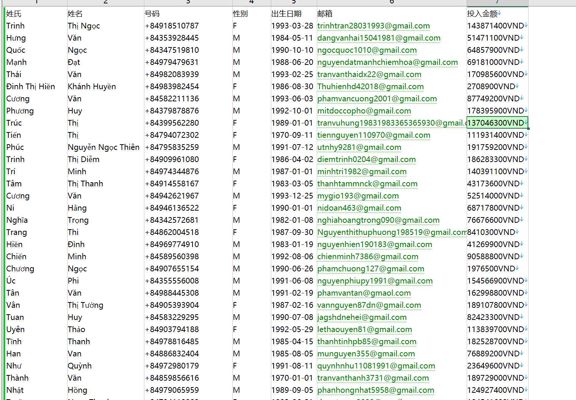
Task: Open the phamvantan@gmaol.com link
Action: (364, 293)
